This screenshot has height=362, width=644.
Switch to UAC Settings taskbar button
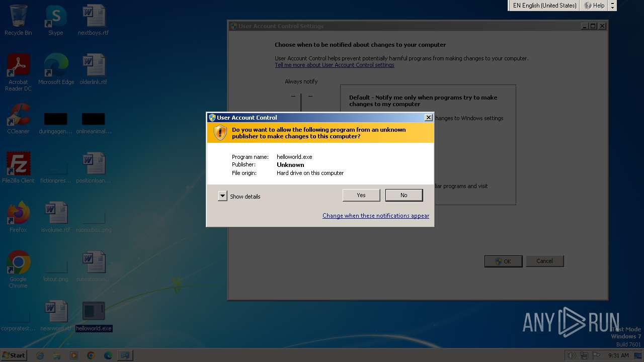coord(125,355)
